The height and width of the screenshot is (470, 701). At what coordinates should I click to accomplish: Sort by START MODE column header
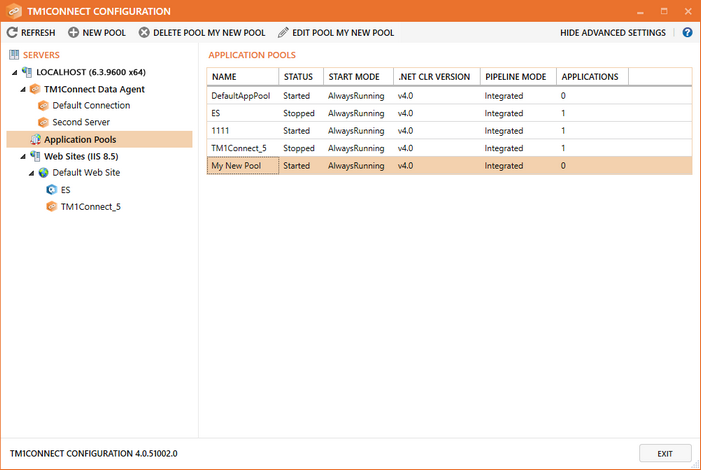(358, 76)
